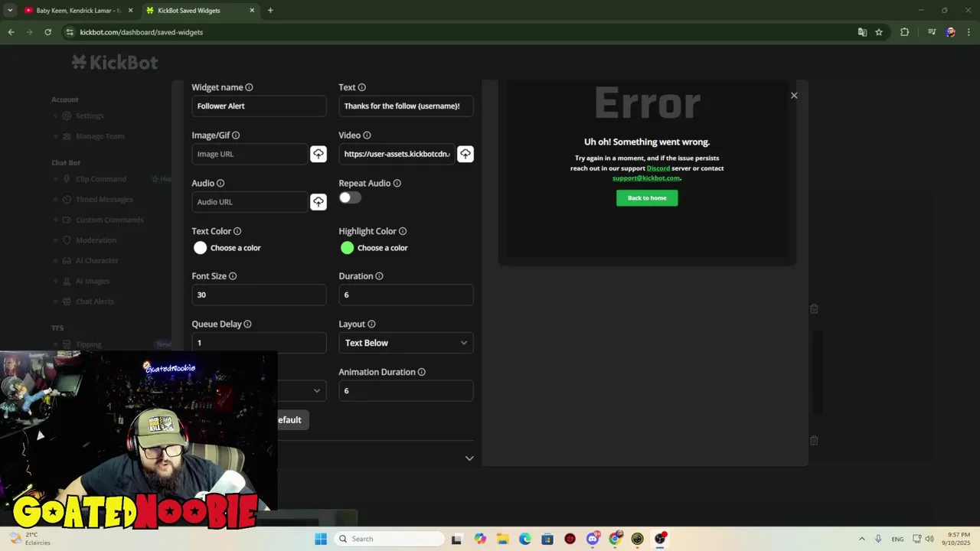The width and height of the screenshot is (980, 551).
Task: Open info icon beside Video label
Action: pos(367,135)
